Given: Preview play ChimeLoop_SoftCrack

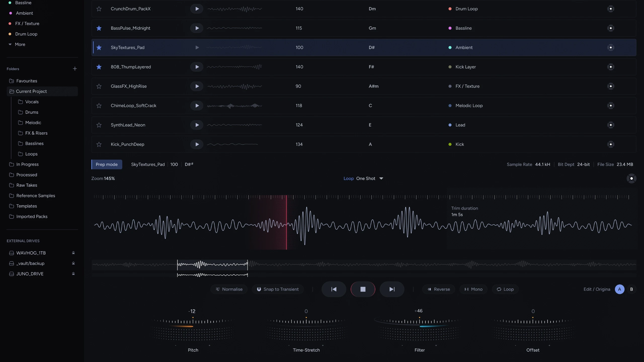Looking at the screenshot, I should tap(197, 106).
